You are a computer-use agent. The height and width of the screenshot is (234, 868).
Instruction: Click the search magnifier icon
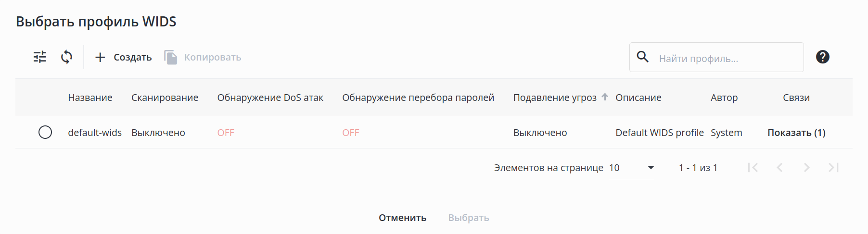coord(642,57)
